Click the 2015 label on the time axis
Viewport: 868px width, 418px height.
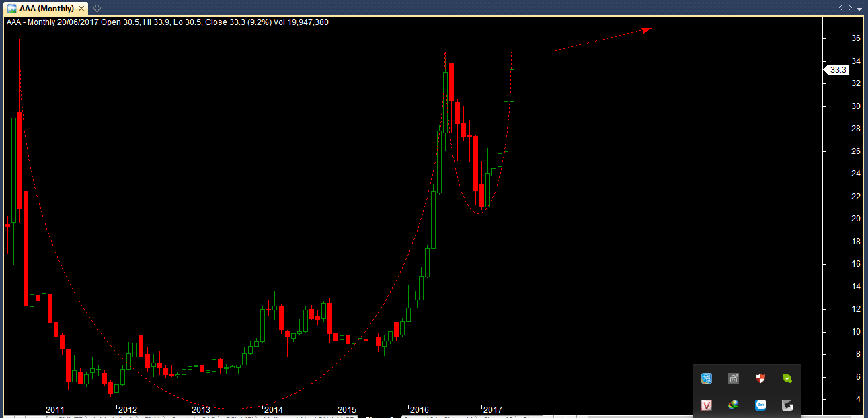click(x=346, y=409)
